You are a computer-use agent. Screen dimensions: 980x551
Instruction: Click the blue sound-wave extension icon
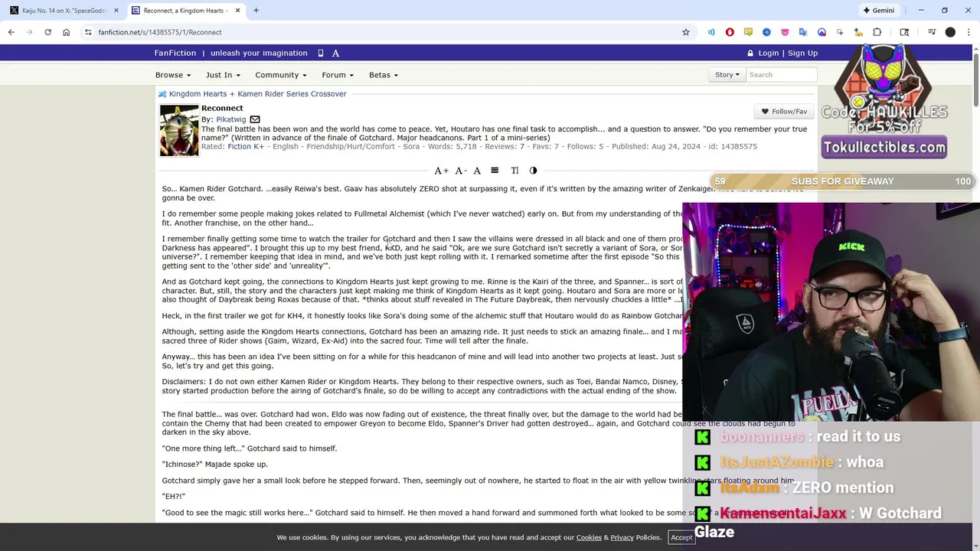711,32
